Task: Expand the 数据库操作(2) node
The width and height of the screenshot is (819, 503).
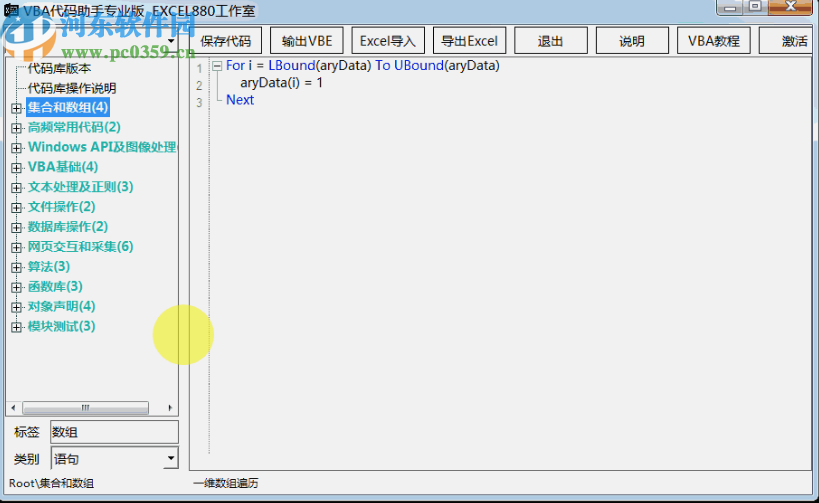Action: (16, 227)
